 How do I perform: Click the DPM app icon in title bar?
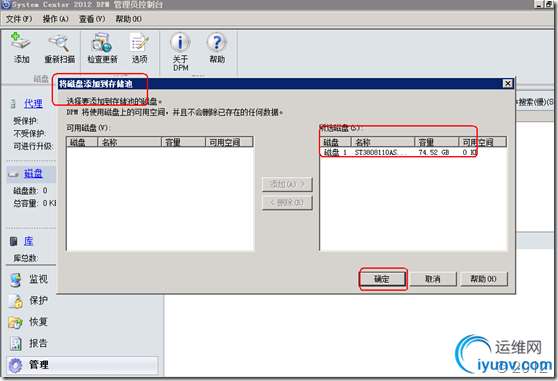(x=6, y=4)
